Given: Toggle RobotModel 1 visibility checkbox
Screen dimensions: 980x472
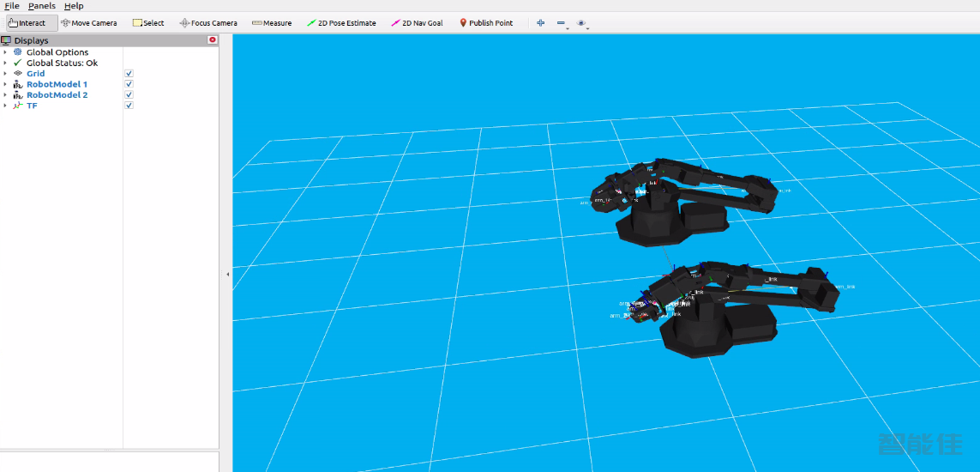Looking at the screenshot, I should (129, 84).
